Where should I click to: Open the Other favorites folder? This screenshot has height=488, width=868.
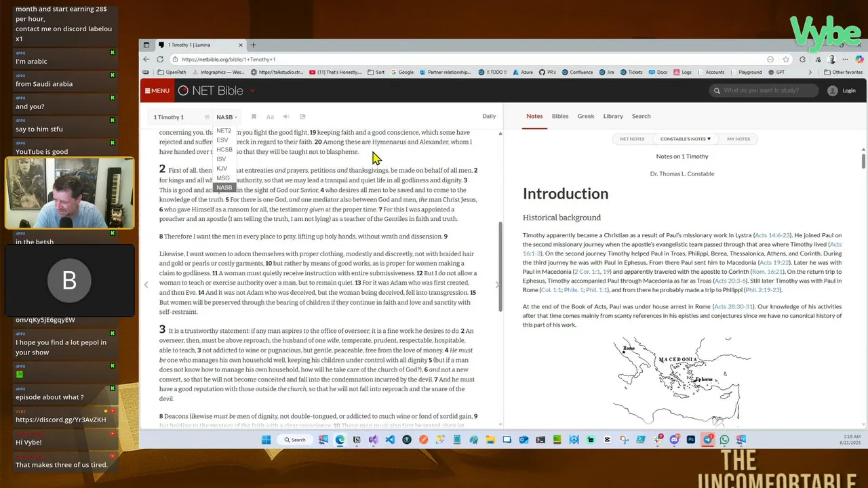tap(843, 72)
